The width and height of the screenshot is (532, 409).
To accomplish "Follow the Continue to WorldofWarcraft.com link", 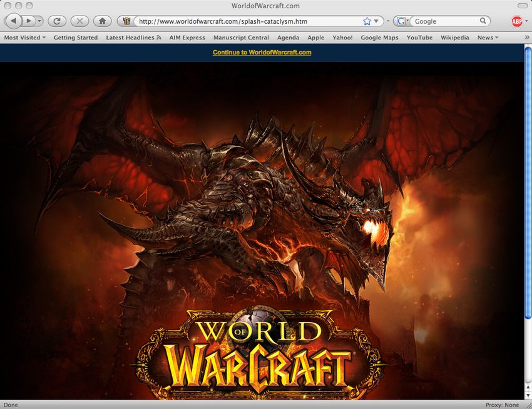I will pyautogui.click(x=262, y=53).
